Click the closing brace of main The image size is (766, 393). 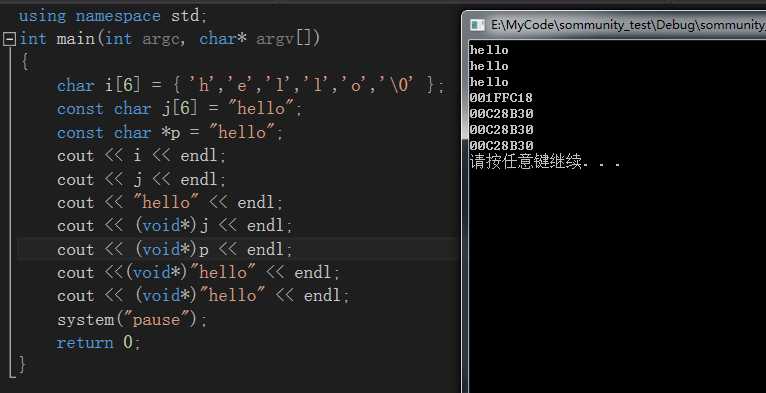(21, 365)
